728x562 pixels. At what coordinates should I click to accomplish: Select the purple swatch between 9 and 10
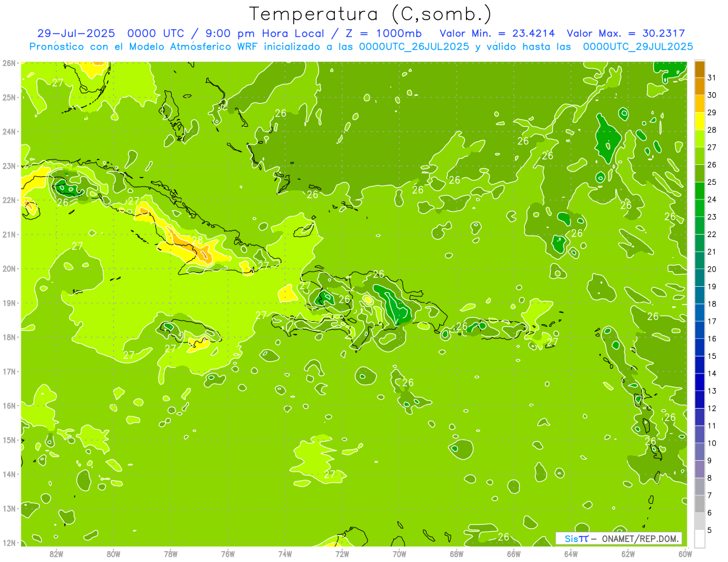click(699, 452)
